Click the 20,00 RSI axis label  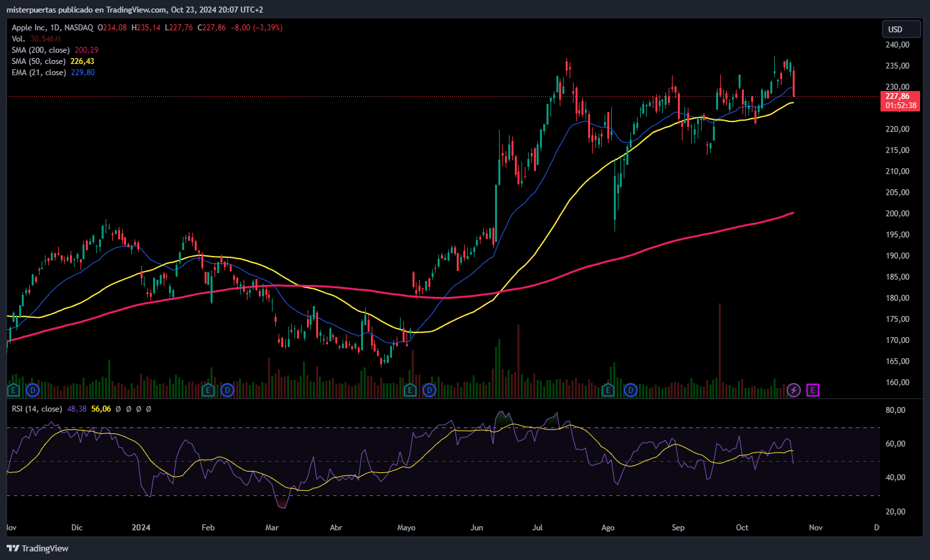pyautogui.click(x=895, y=512)
